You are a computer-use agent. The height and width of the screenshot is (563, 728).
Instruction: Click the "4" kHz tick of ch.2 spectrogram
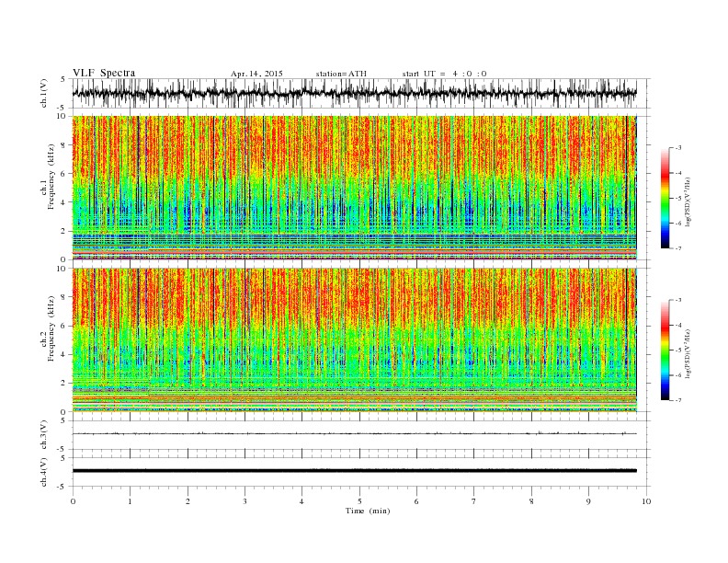point(64,354)
